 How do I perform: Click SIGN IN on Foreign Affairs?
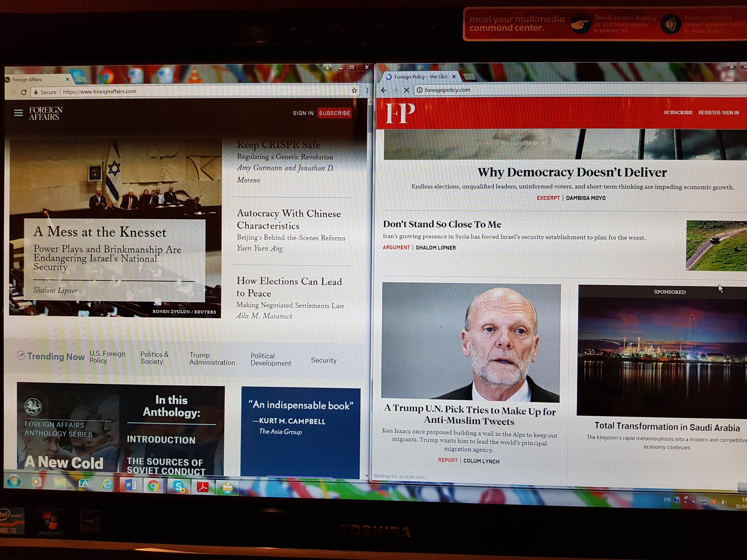(303, 113)
